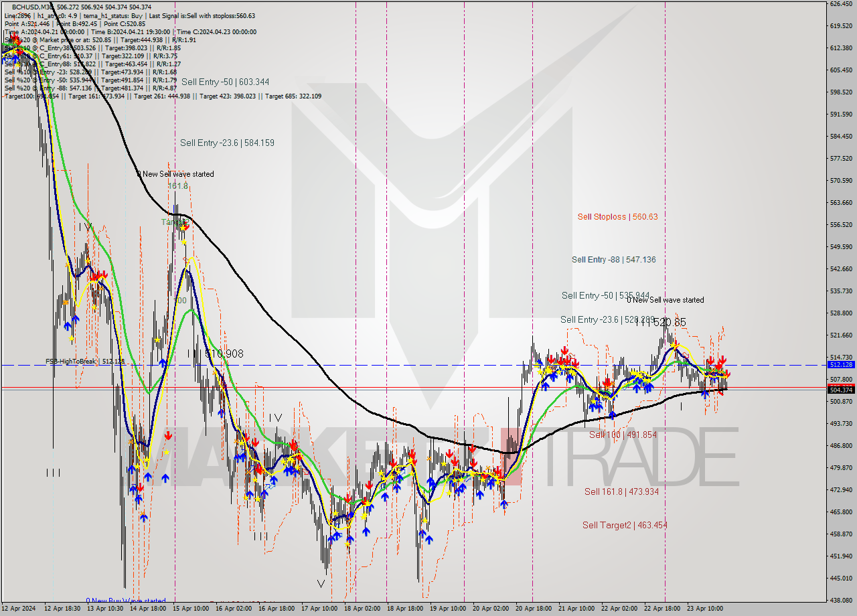
Task: Select the 521.660 price axis value
Action: (840, 335)
